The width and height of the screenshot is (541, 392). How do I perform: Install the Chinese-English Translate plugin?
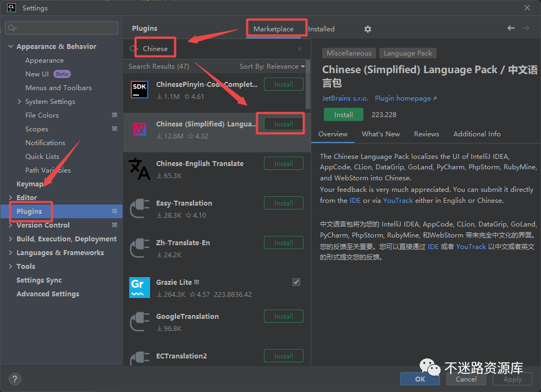(284, 164)
